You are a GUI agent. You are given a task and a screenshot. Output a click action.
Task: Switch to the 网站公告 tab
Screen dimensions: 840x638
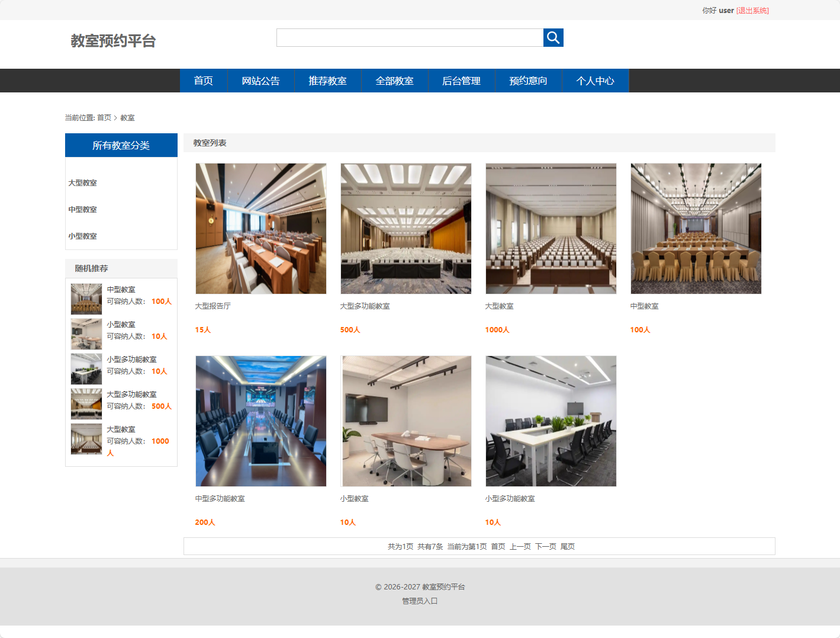(x=261, y=81)
